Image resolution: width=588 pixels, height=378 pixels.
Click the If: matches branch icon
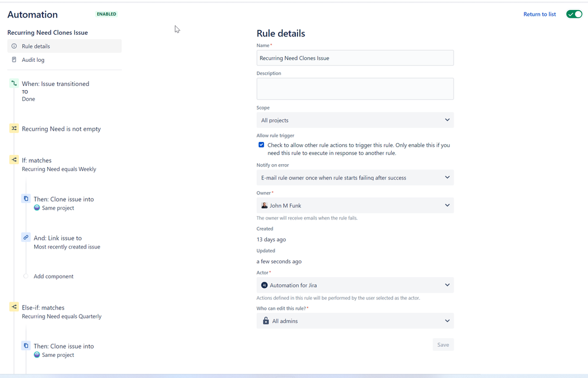coord(13,160)
